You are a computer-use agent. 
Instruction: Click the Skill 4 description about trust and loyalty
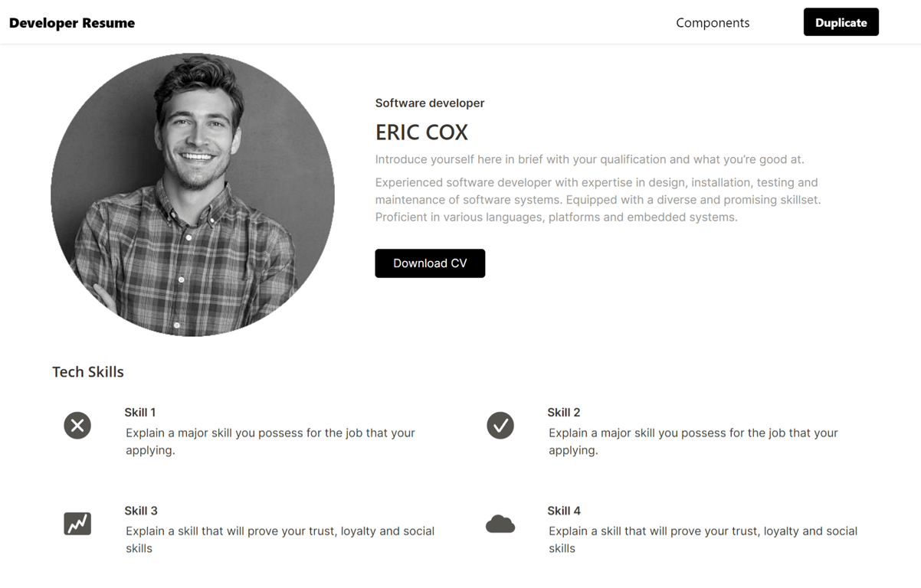pyautogui.click(x=703, y=540)
